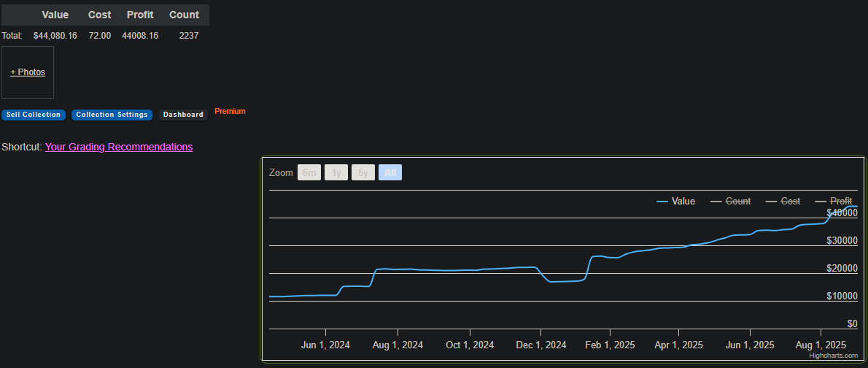This screenshot has height=368, width=868.
Task: Show the Profit series in legend
Action: pyautogui.click(x=834, y=202)
